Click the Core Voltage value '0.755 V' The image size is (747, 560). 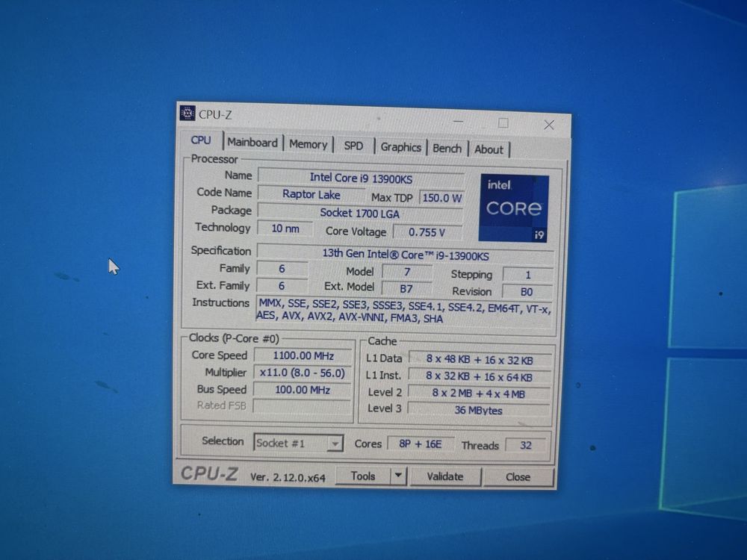point(427,232)
